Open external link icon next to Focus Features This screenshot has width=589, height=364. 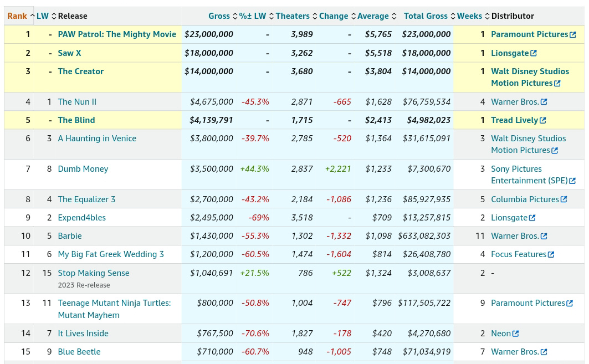[551, 254]
